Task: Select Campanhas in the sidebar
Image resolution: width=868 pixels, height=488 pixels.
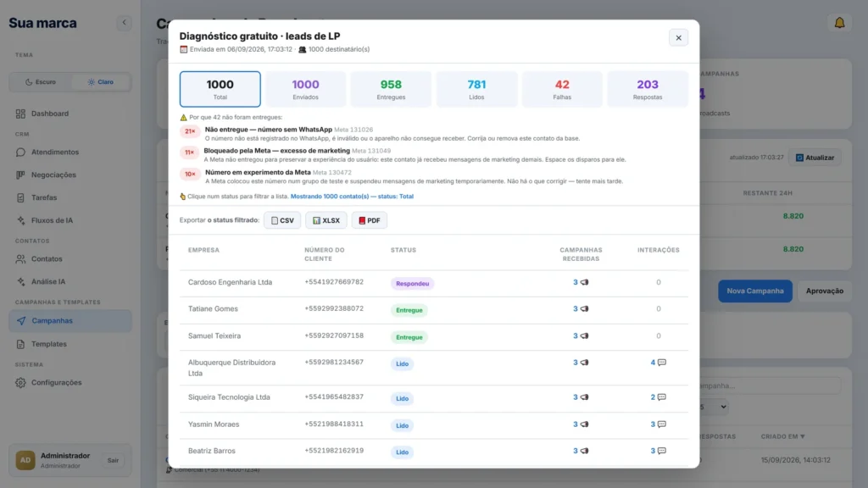Action: point(70,321)
